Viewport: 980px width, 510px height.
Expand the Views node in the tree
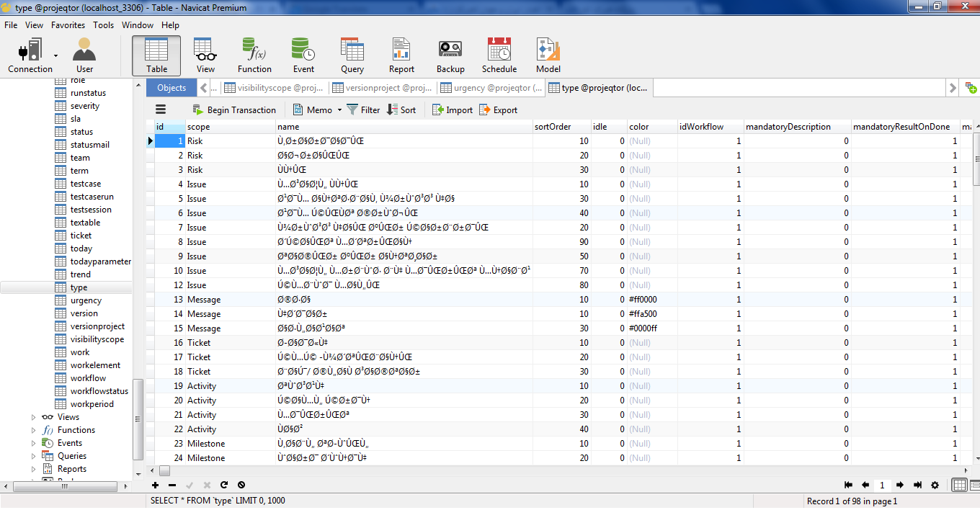[33, 417]
